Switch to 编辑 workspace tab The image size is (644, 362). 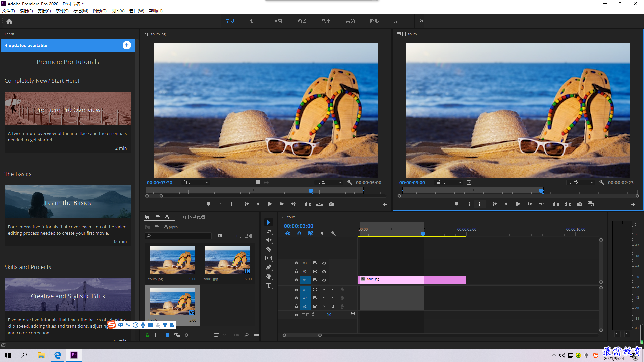[x=278, y=21]
